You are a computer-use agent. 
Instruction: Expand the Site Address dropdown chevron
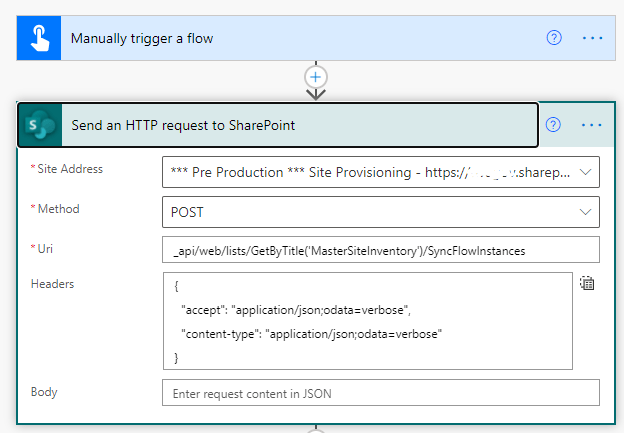[x=585, y=172]
